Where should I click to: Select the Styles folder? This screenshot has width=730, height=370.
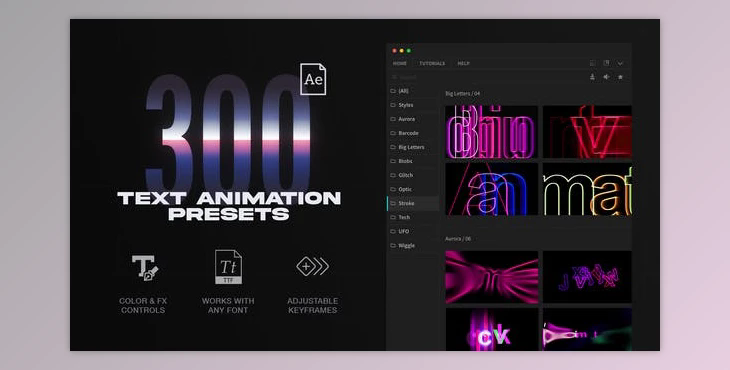[412, 105]
